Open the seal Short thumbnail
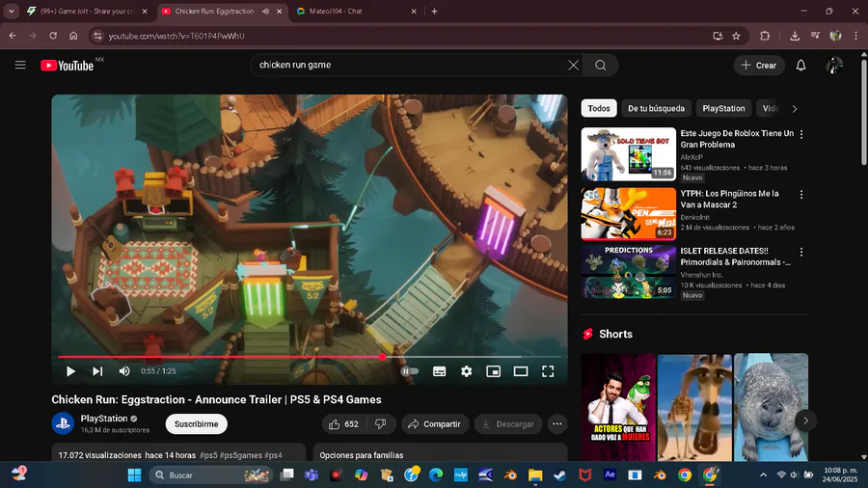 pyautogui.click(x=772, y=407)
